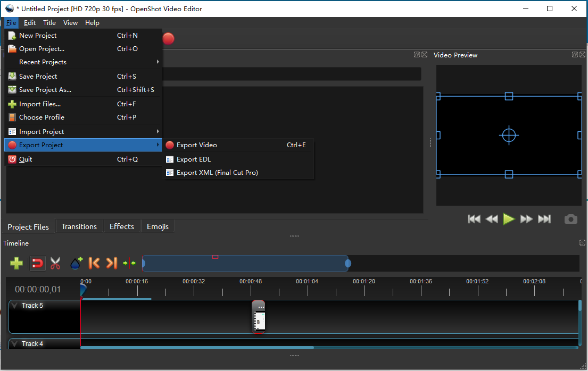Click the bottom-center transform handle in preview
The height and width of the screenshot is (371, 588).
point(509,174)
